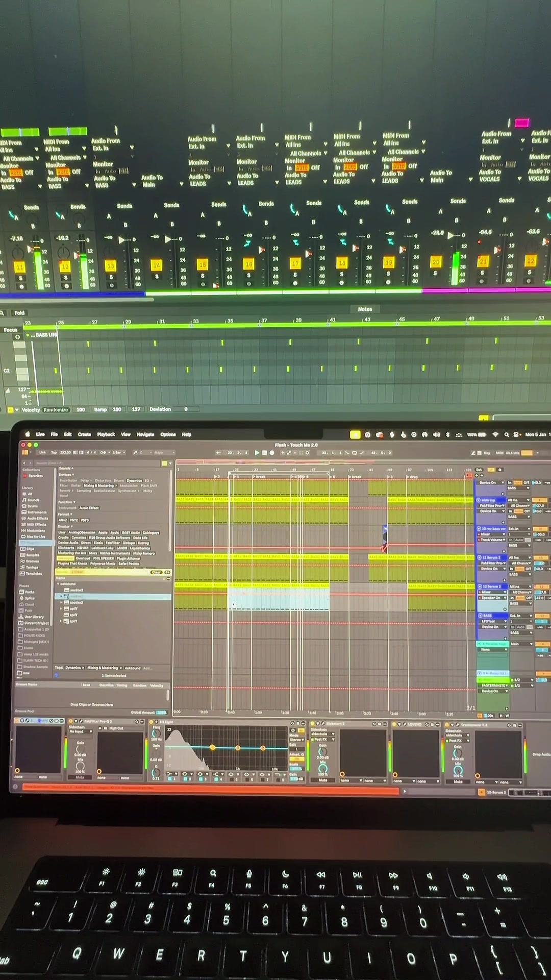Open the Instruments library category

(35, 512)
